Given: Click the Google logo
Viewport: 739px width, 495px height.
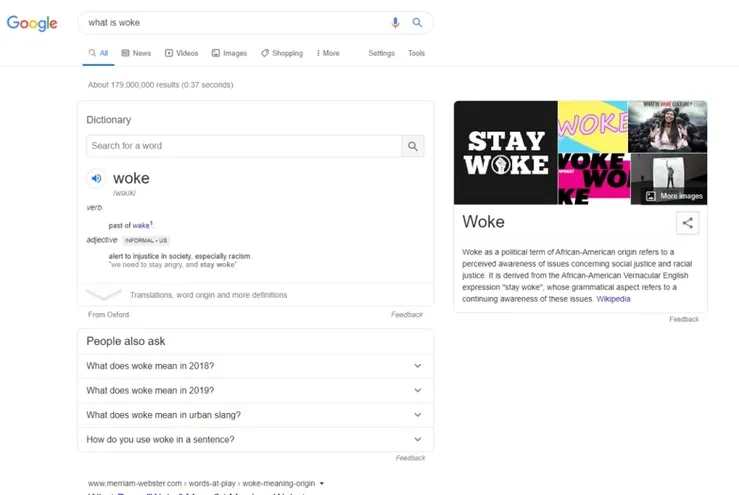Looking at the screenshot, I should [x=32, y=23].
